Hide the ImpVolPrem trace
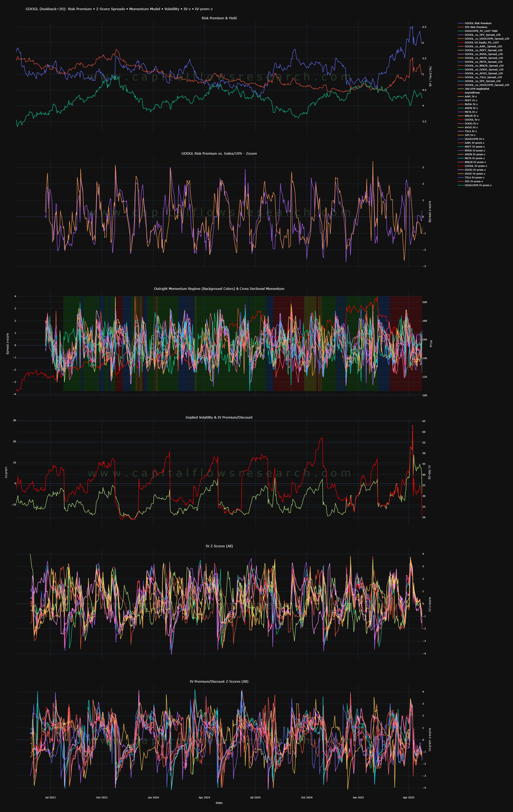The height and width of the screenshot is (812, 513). 469,93
